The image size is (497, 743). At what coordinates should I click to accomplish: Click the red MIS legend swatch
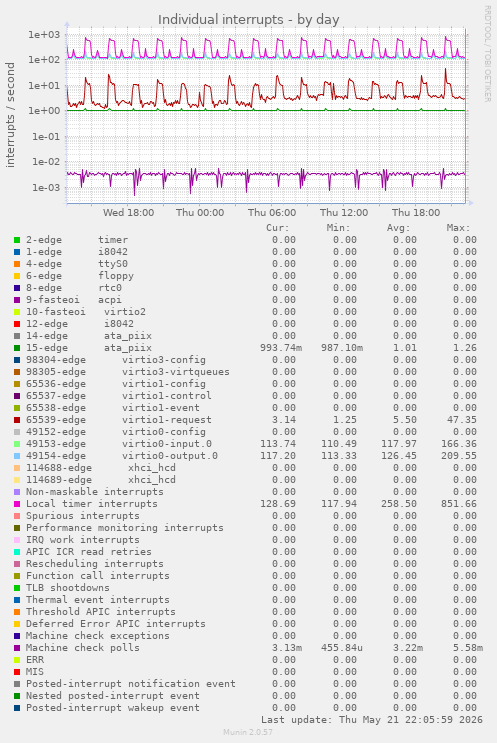17,672
